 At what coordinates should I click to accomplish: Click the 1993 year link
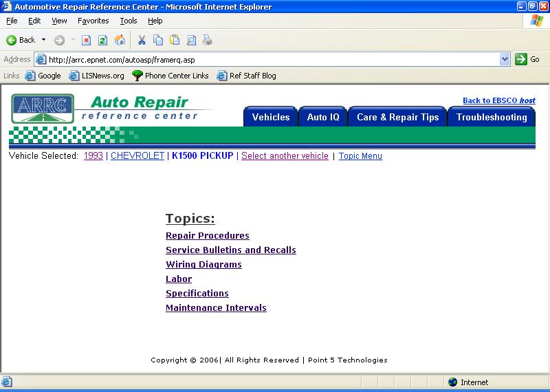(93, 156)
